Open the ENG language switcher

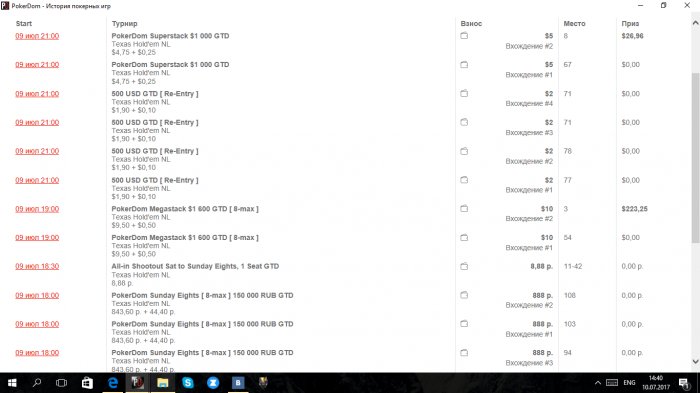(629, 383)
